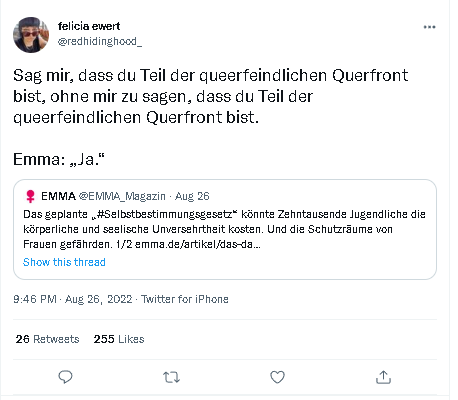Open the Show this thread link

pyautogui.click(x=64, y=262)
